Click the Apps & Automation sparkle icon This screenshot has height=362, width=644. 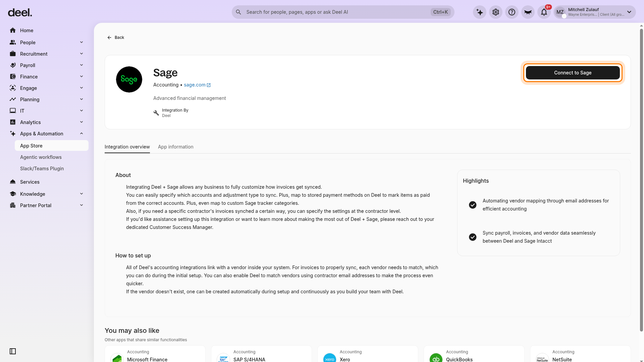13,134
